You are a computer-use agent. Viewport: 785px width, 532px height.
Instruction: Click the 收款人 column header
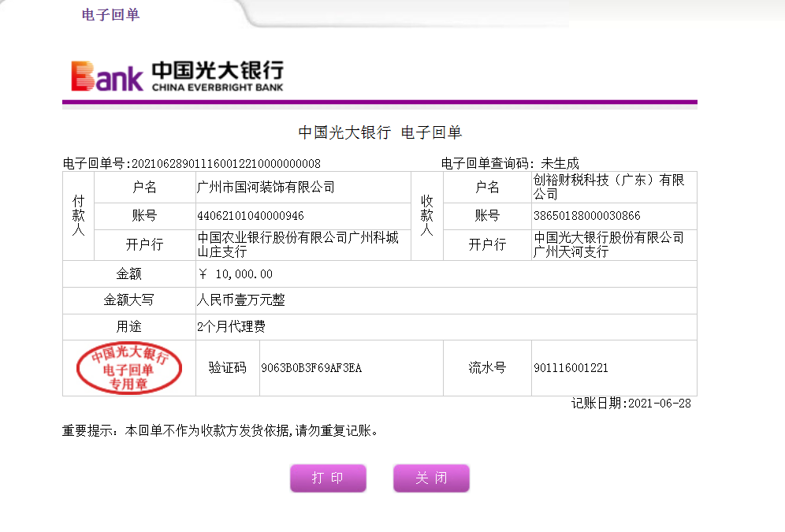(427, 216)
